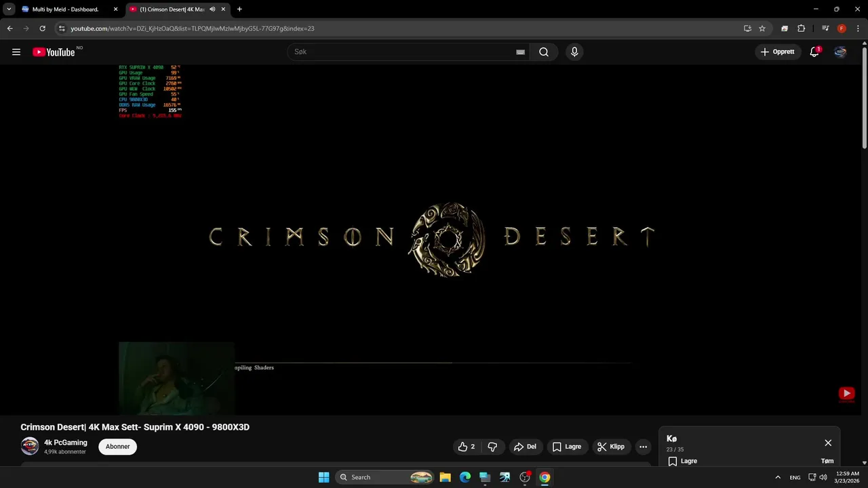Like the video with thumbs up

tap(466, 447)
